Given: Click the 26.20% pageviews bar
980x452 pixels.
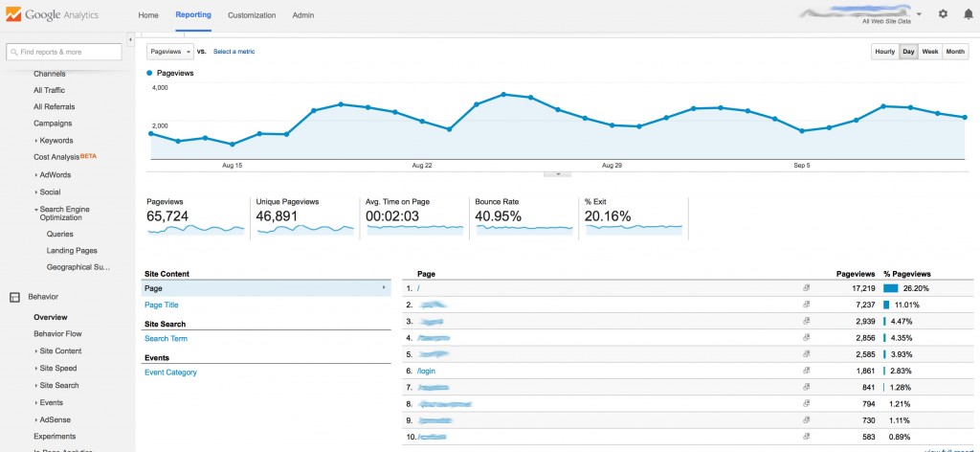Looking at the screenshot, I should (x=891, y=288).
